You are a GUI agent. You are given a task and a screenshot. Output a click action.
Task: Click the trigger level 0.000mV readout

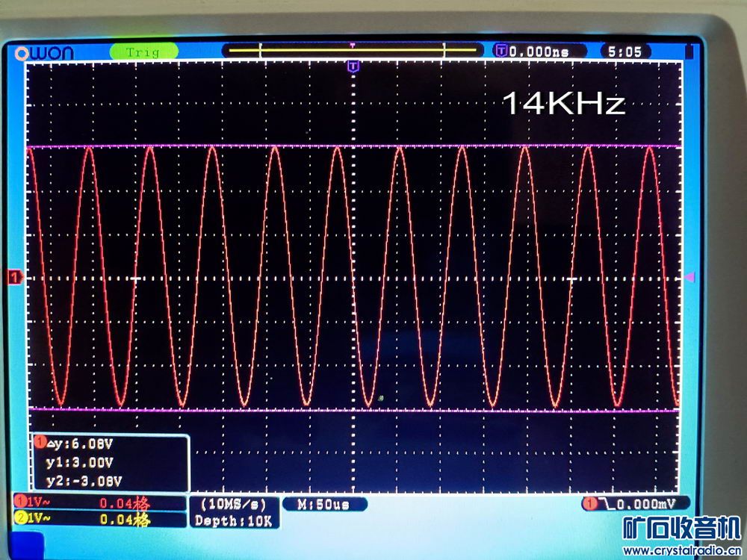tap(646, 504)
